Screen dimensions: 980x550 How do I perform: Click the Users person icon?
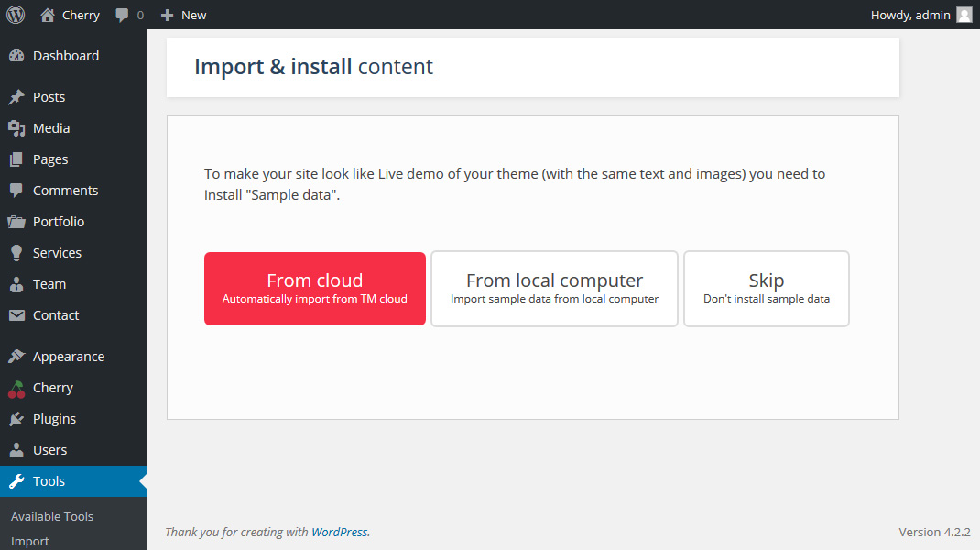[16, 450]
